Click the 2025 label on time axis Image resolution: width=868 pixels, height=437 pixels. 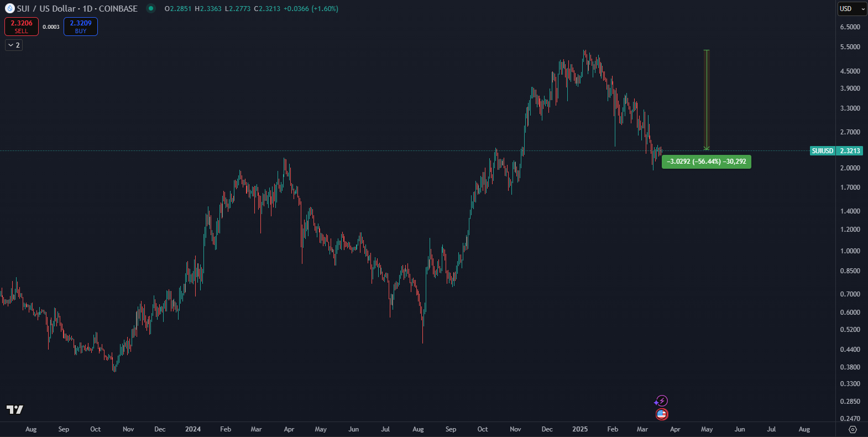580,429
